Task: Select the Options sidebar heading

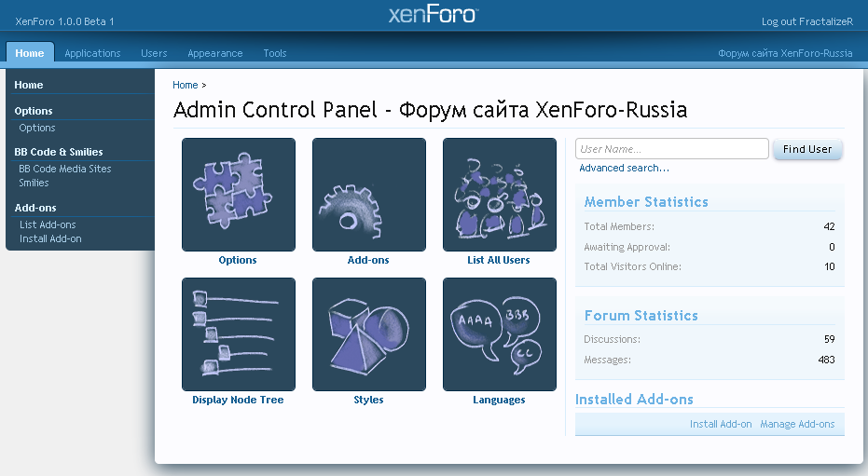Action: [34, 111]
